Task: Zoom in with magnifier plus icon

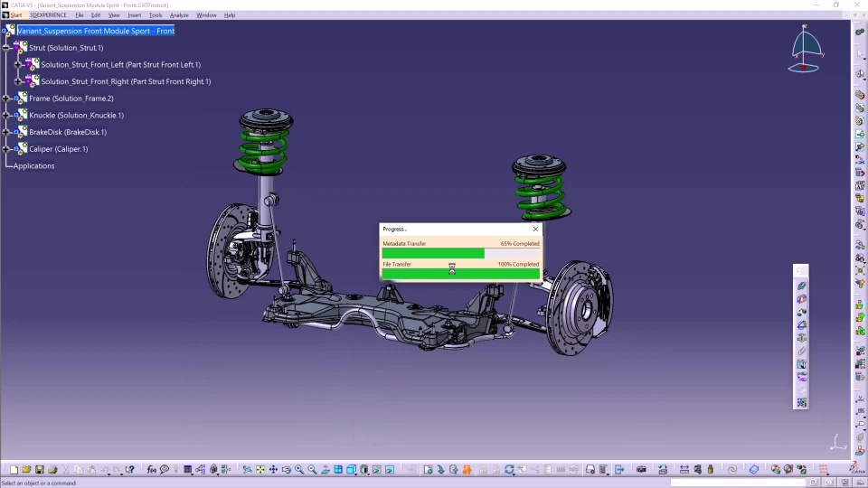Action: coord(299,470)
